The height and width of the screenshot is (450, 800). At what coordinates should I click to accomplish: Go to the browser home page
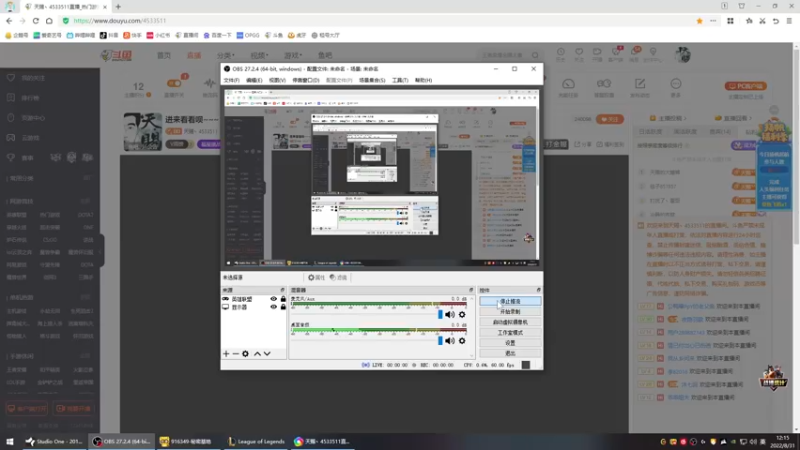[x=49, y=21]
